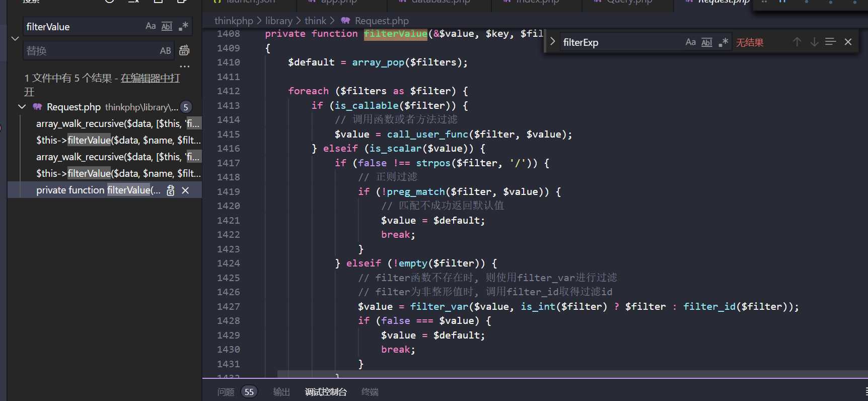This screenshot has width=868, height=401.
Task: Click think breadcrumb segment
Action: point(315,21)
